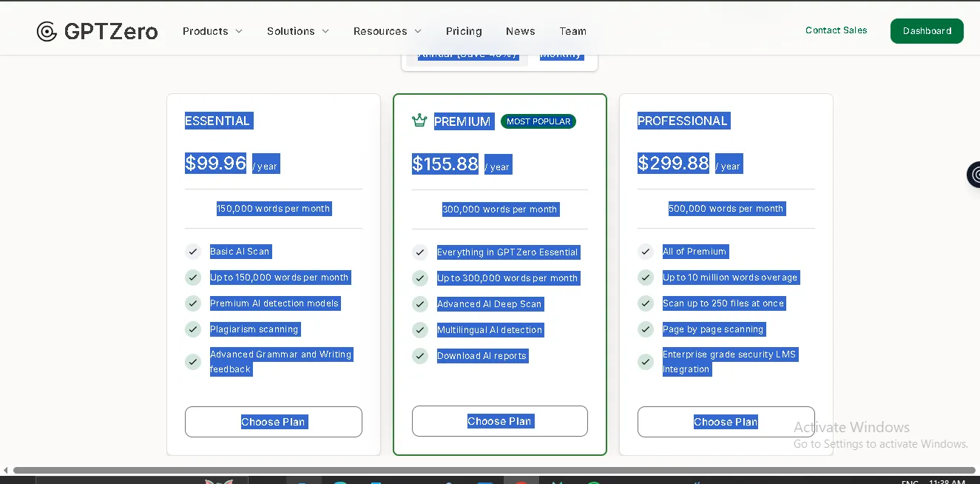Viewport: 980px width, 484px height.
Task: Click the "Advanced AI Deep Scan" text
Action: pos(490,304)
